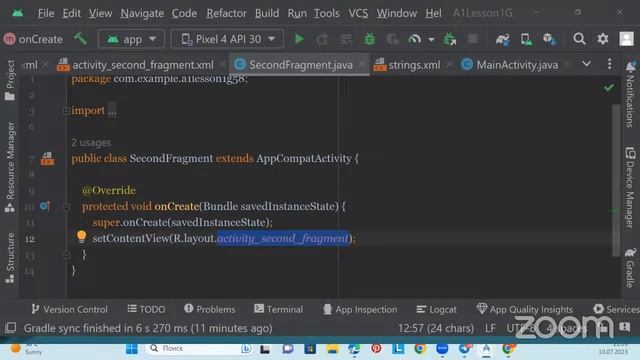Image resolution: width=640 pixels, height=360 pixels.
Task: Start debugging with the bug icon
Action: 369,39
